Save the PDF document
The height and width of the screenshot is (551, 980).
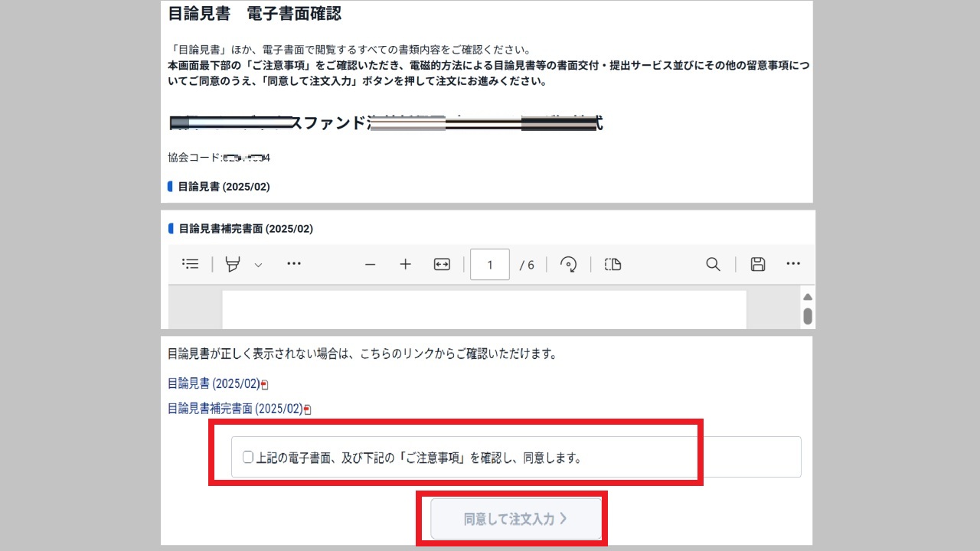tap(758, 265)
